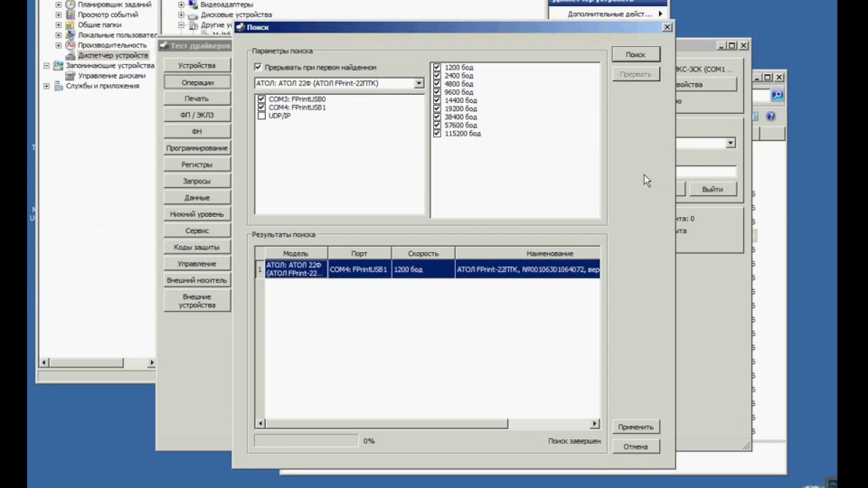868x488 pixels.
Task: Click the Планировщик заданий clock icon
Action: 70,4
